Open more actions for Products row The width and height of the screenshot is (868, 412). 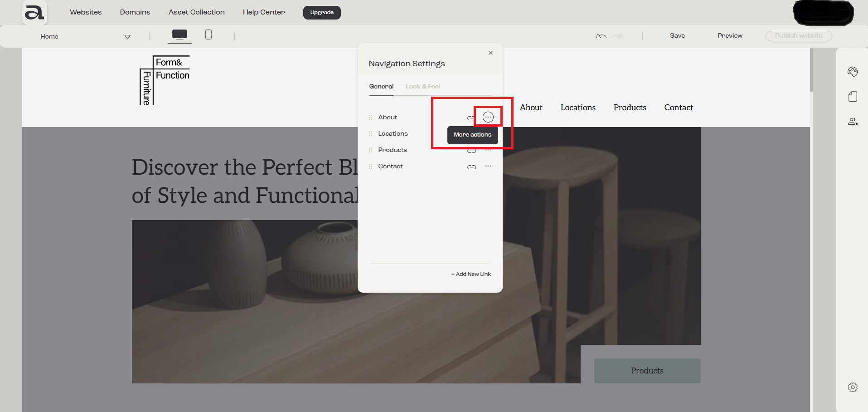(488, 150)
